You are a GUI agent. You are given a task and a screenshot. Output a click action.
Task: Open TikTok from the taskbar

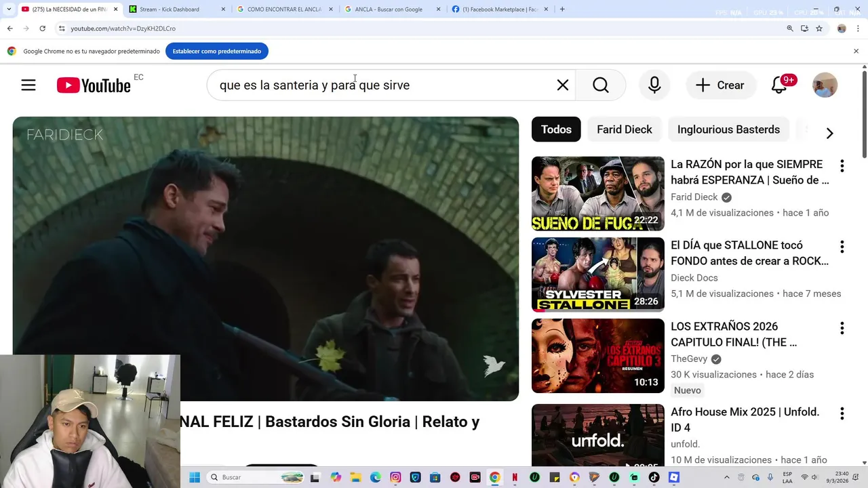(x=654, y=477)
